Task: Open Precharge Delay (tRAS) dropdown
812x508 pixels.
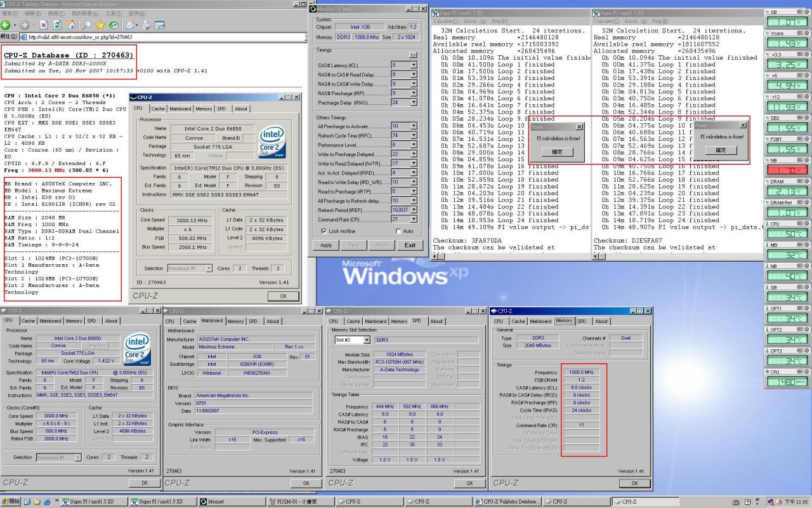Action: coord(414,102)
